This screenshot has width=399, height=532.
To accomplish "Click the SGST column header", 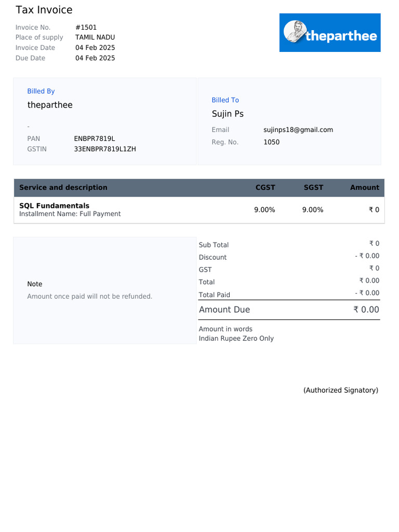I will click(313, 187).
